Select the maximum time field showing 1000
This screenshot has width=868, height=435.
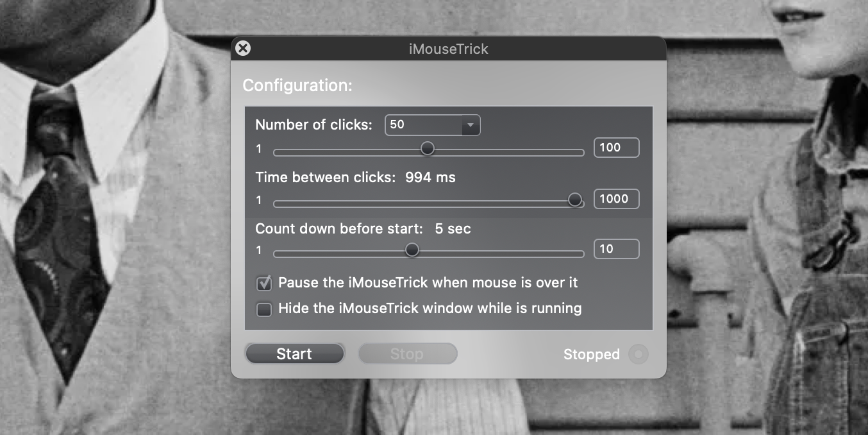pos(616,199)
